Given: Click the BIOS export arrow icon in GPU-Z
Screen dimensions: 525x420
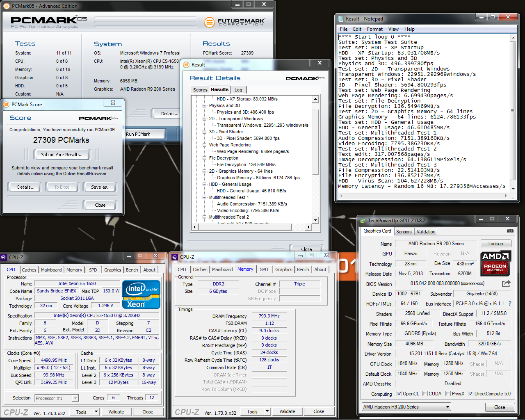Looking at the screenshot, I should pyautogui.click(x=507, y=283).
